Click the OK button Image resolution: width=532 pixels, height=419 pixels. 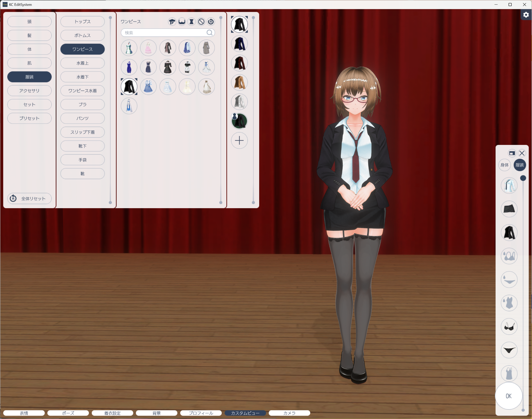pyautogui.click(x=509, y=396)
